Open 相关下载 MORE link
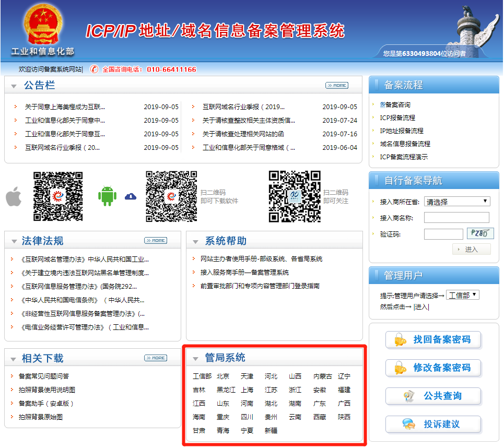The image size is (504, 448). click(x=155, y=358)
